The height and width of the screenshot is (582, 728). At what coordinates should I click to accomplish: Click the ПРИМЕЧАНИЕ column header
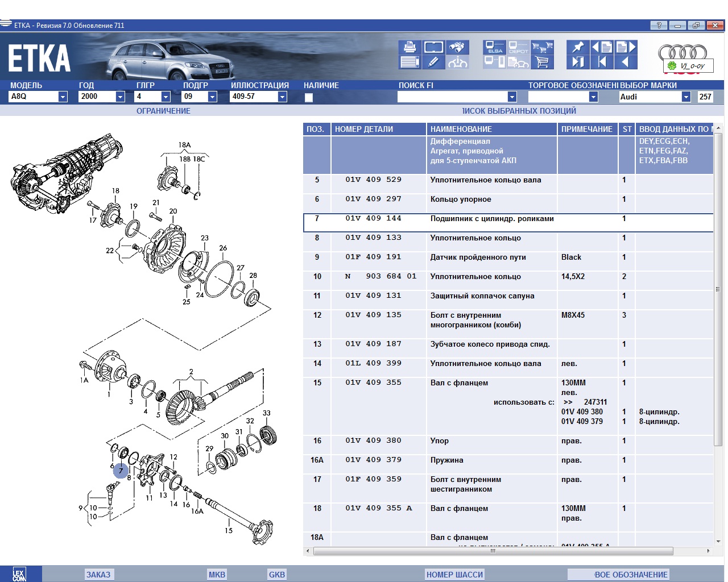(x=588, y=129)
